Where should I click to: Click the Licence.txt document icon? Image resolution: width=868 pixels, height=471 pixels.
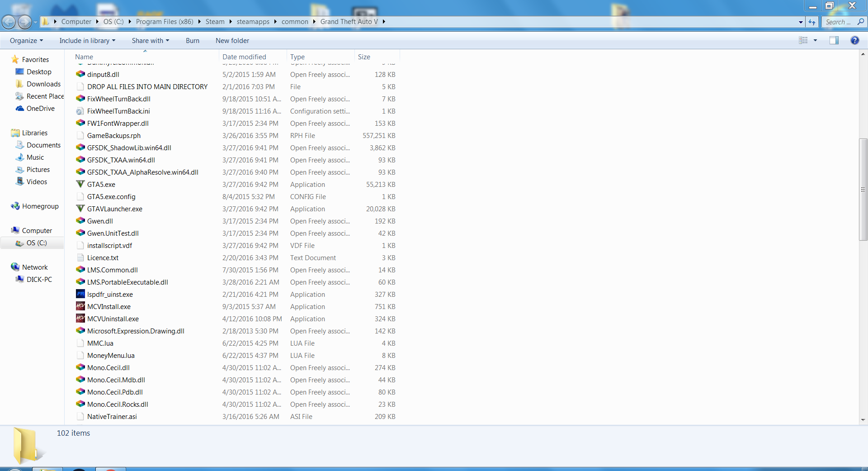click(x=80, y=257)
